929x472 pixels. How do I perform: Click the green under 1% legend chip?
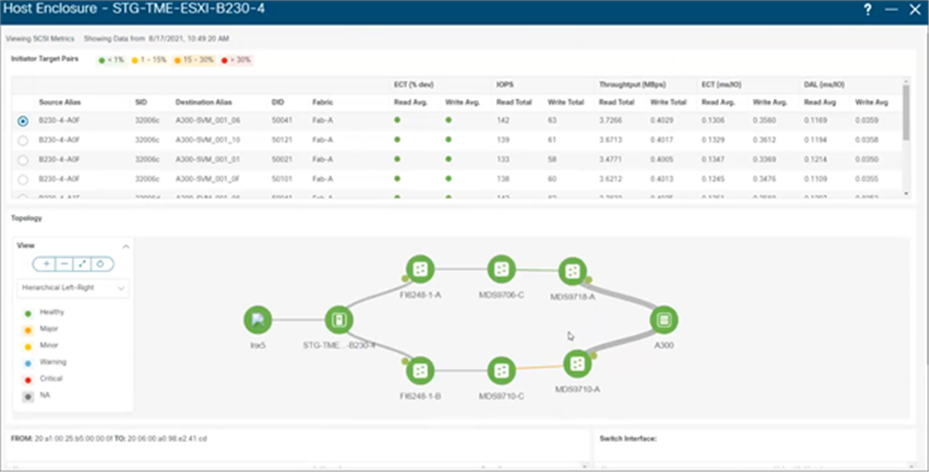111,60
